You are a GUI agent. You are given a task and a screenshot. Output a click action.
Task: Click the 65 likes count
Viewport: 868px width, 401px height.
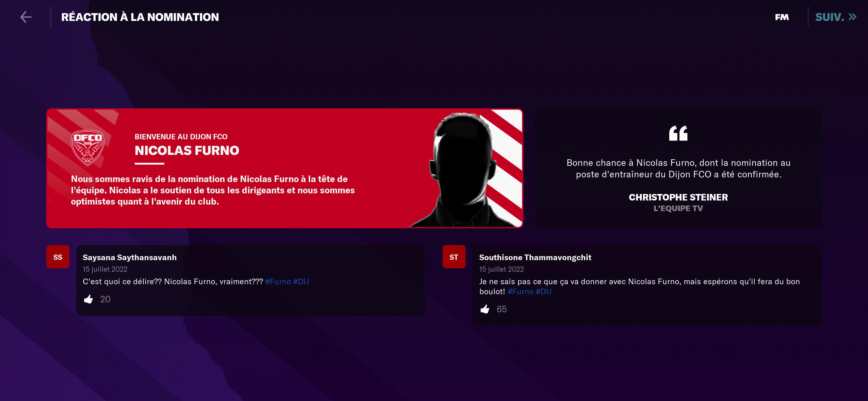point(502,309)
